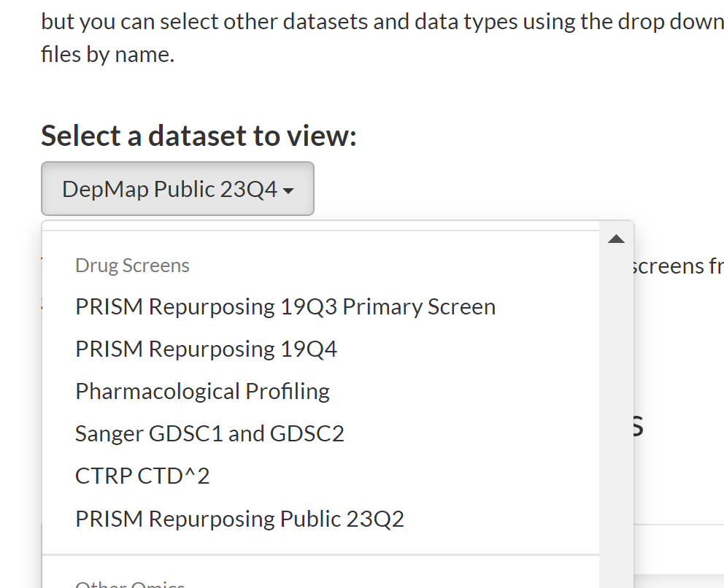
Task: Click the caret arrow on the dataset dropdown
Action: point(288,190)
